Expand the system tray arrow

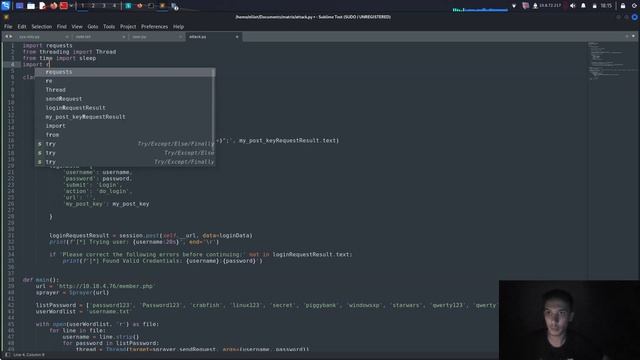(x=514, y=6)
